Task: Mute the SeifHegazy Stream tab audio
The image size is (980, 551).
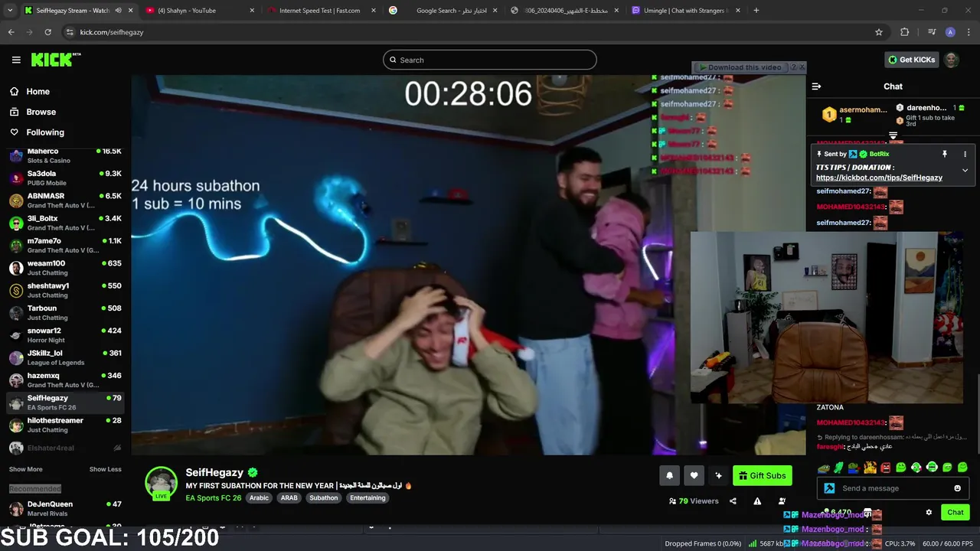Action: (x=118, y=11)
